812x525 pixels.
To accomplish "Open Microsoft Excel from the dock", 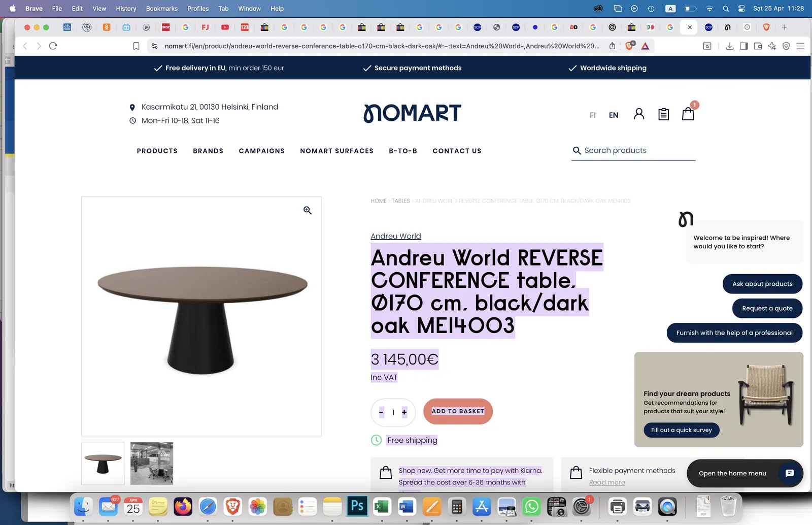I will click(382, 506).
